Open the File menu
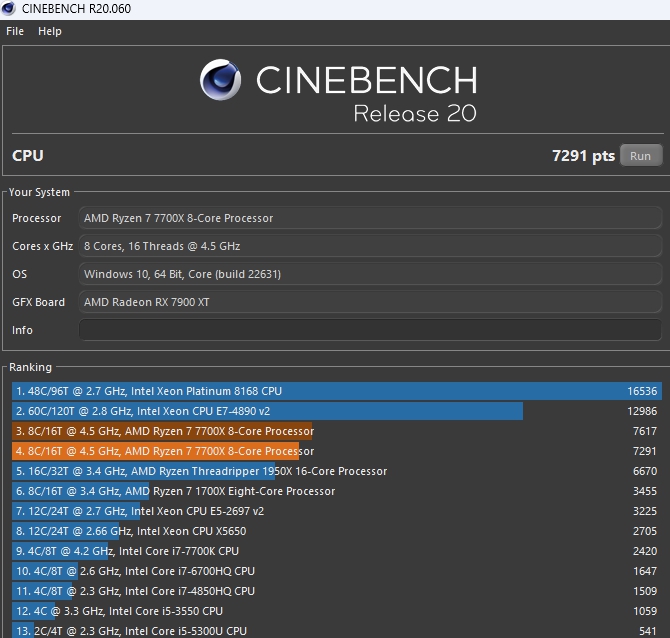This screenshot has height=638, width=670. 15,31
